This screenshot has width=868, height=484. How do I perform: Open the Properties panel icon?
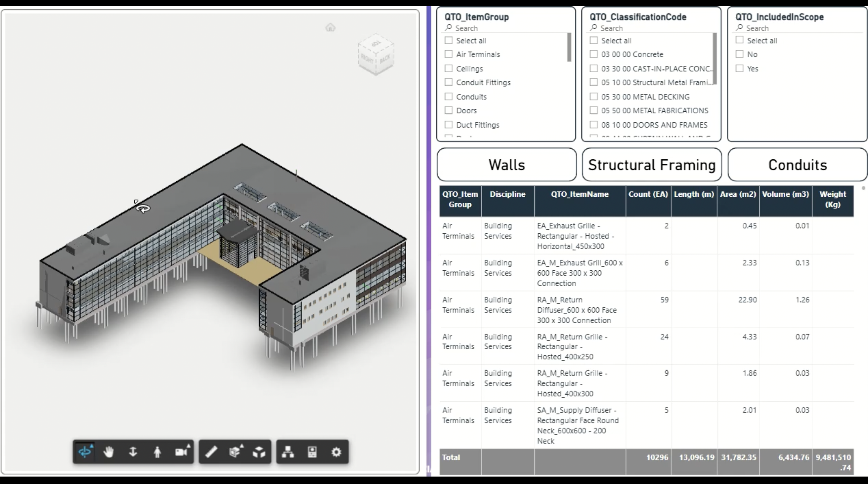(312, 452)
